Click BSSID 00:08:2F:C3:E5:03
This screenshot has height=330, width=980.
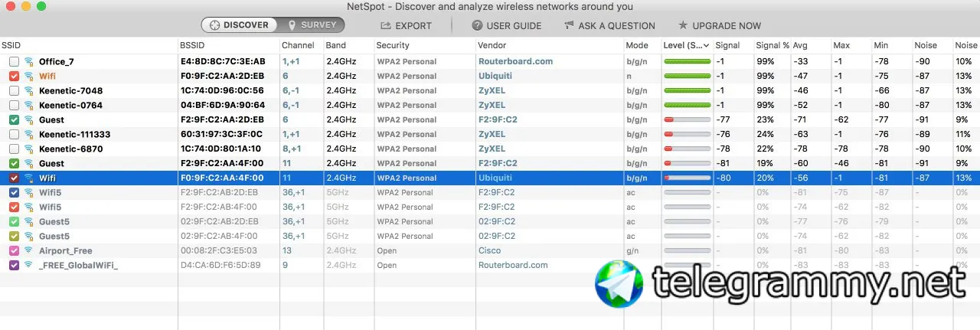click(x=219, y=250)
